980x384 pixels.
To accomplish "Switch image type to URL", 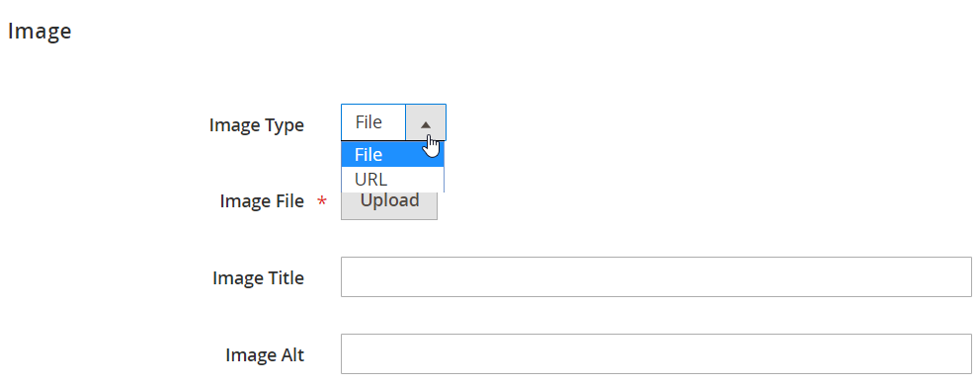I will 392,180.
